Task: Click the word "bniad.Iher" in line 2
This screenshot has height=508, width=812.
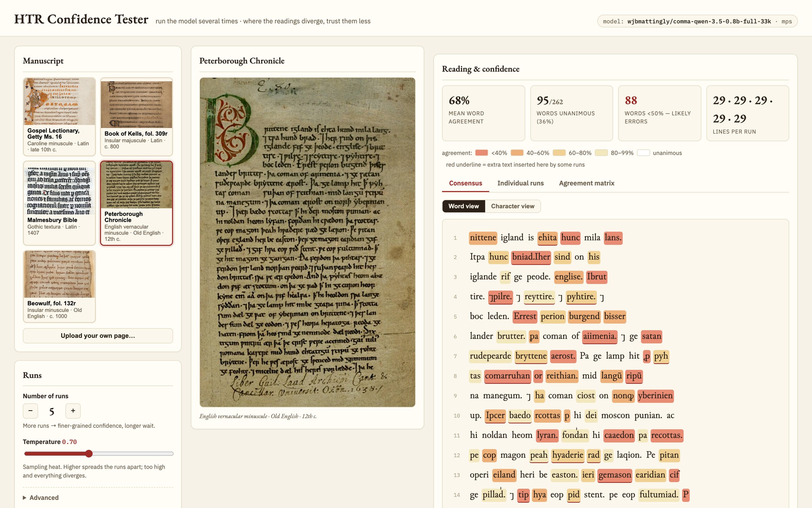Action: click(x=531, y=257)
